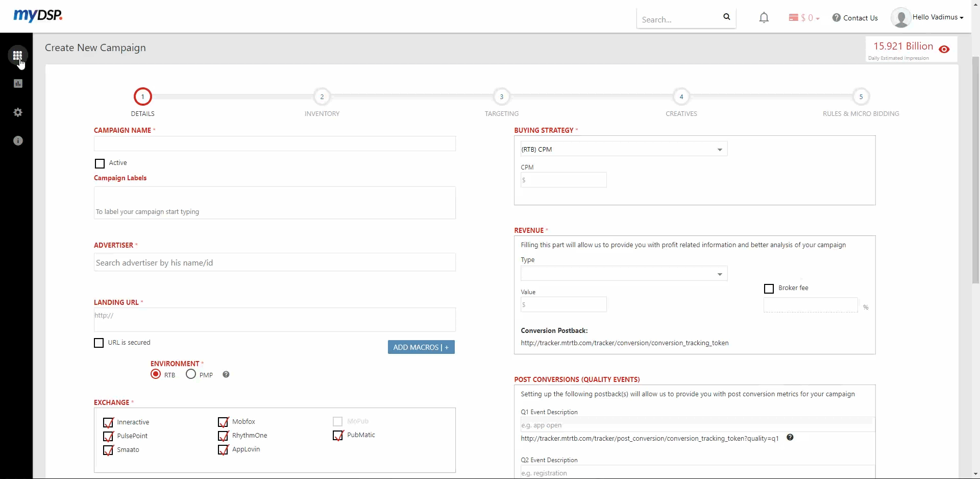The image size is (980, 479).
Task: Click the conversion postback URL text
Action: click(x=625, y=343)
